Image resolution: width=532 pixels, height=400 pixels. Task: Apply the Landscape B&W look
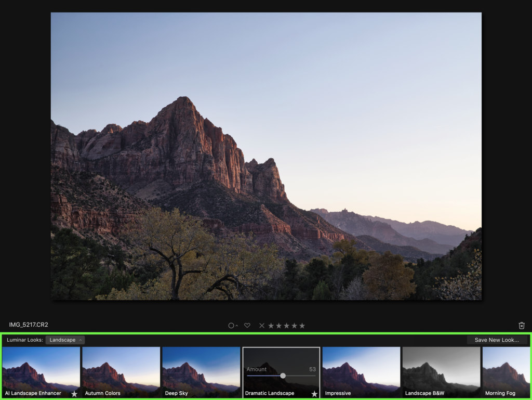(442, 372)
